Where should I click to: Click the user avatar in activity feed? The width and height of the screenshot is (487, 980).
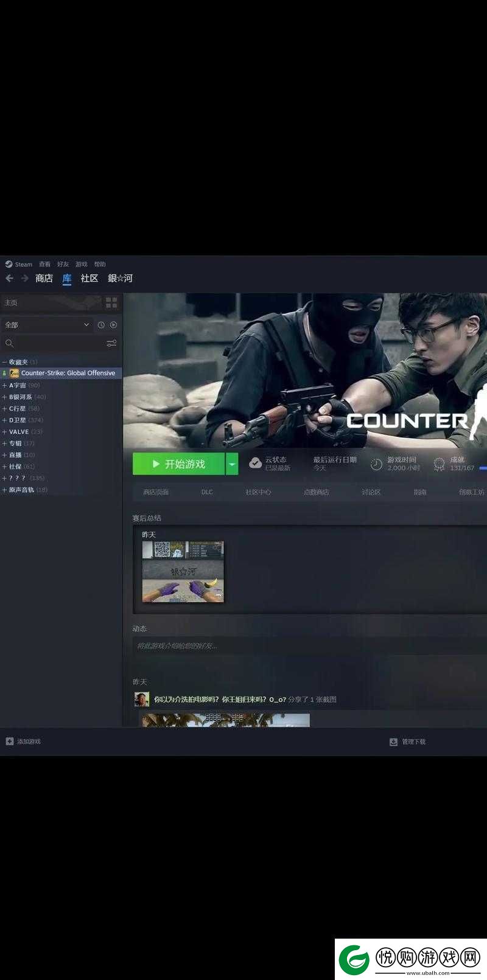[x=141, y=700]
